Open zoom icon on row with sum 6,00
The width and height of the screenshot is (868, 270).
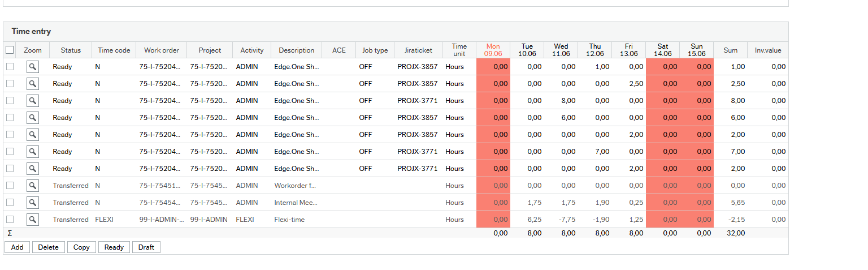click(33, 118)
